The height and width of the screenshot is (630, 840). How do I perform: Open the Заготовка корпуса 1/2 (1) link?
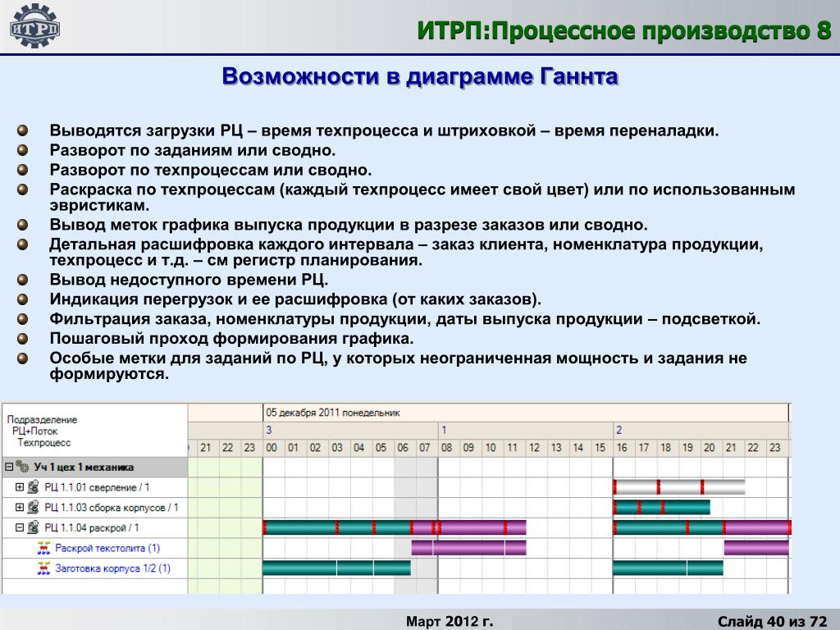[113, 568]
